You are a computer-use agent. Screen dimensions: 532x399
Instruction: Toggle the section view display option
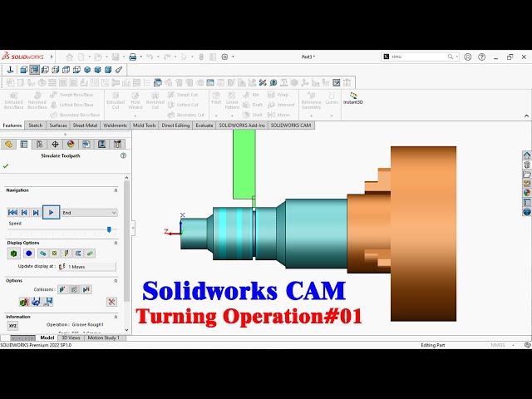click(x=78, y=254)
